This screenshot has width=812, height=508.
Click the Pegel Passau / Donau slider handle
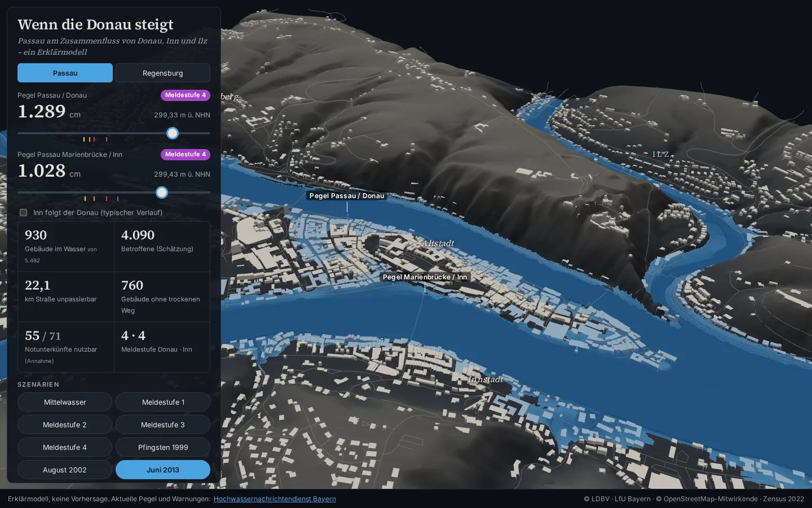pyautogui.click(x=173, y=133)
